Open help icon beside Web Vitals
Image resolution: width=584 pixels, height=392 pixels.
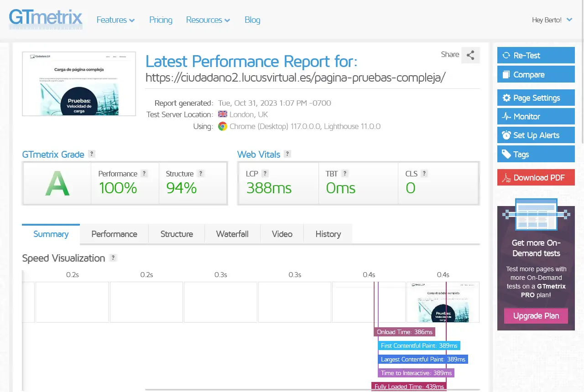[287, 154]
